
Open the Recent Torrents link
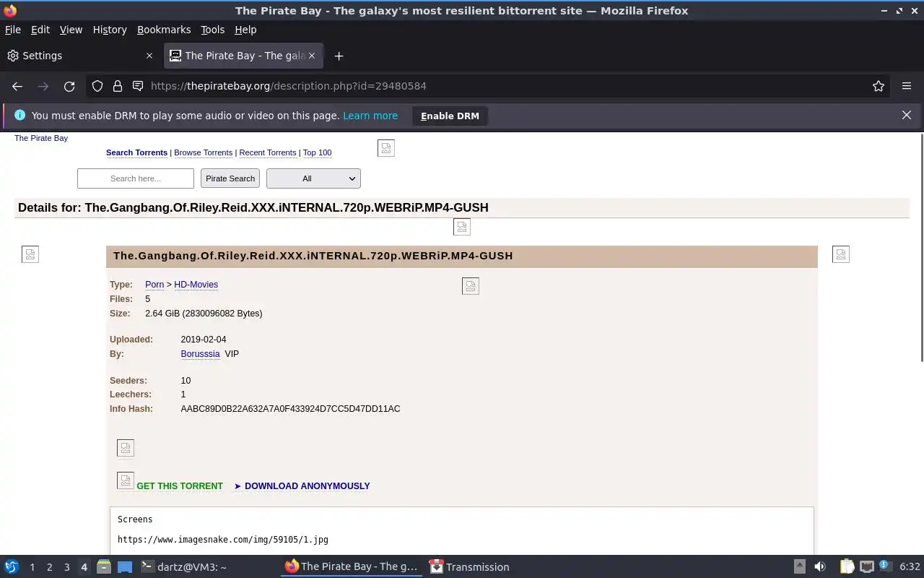coord(268,152)
